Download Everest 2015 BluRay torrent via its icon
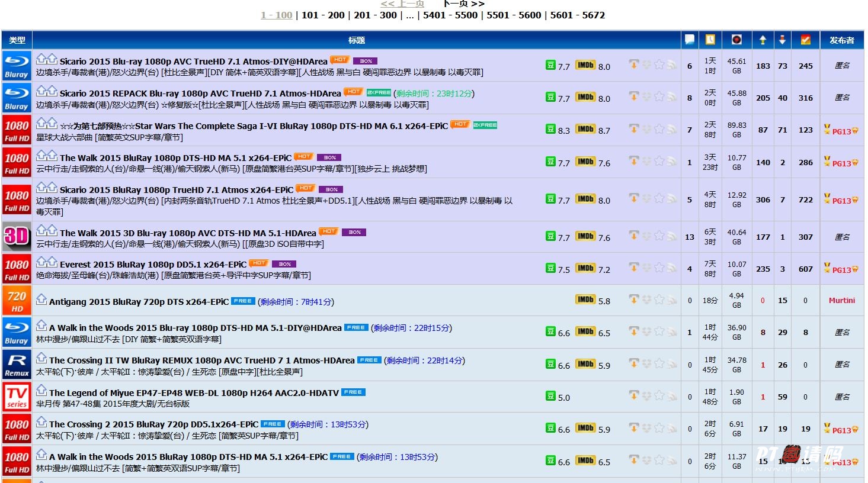The width and height of the screenshot is (868, 483). tap(634, 268)
